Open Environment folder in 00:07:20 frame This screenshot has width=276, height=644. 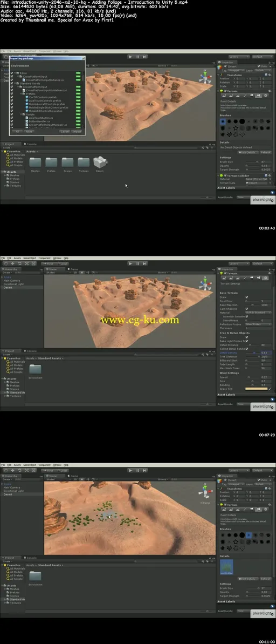click(35, 370)
